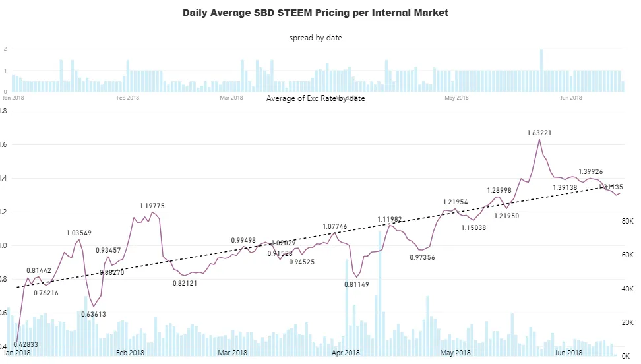Image resolution: width=641 pixels, height=364 pixels.
Task: Click the Feb 2018 axis label on lower chart
Action: click(x=130, y=353)
